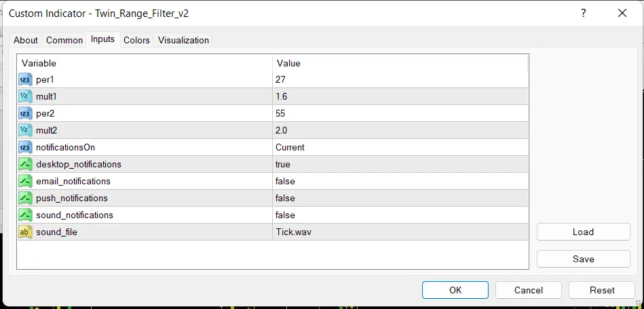
Task: Open the notificationsOn Current value dropdown
Action: (400, 147)
